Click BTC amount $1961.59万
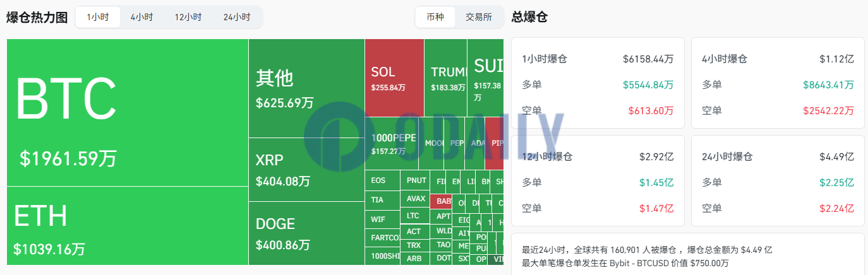The height and width of the screenshot is (275, 868). [68, 158]
